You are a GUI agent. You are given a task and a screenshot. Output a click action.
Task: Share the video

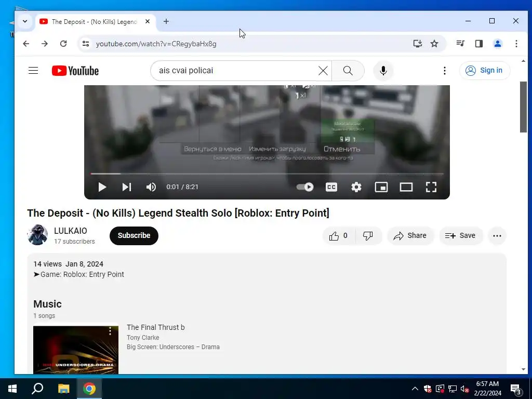(x=410, y=235)
